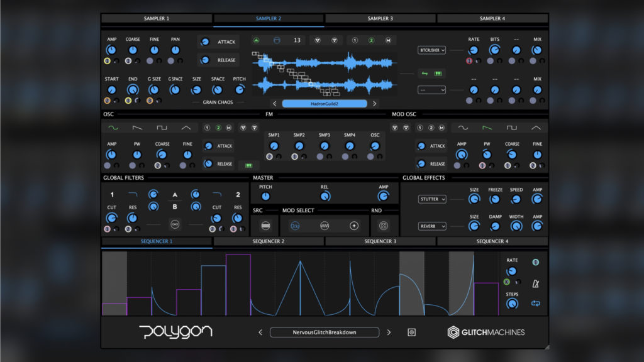Click the HadronGuild2 sample name button
This screenshot has height=362, width=644.
325,104
